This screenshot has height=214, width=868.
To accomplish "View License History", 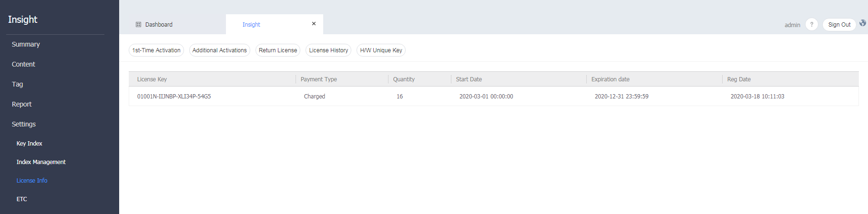I will pos(328,50).
